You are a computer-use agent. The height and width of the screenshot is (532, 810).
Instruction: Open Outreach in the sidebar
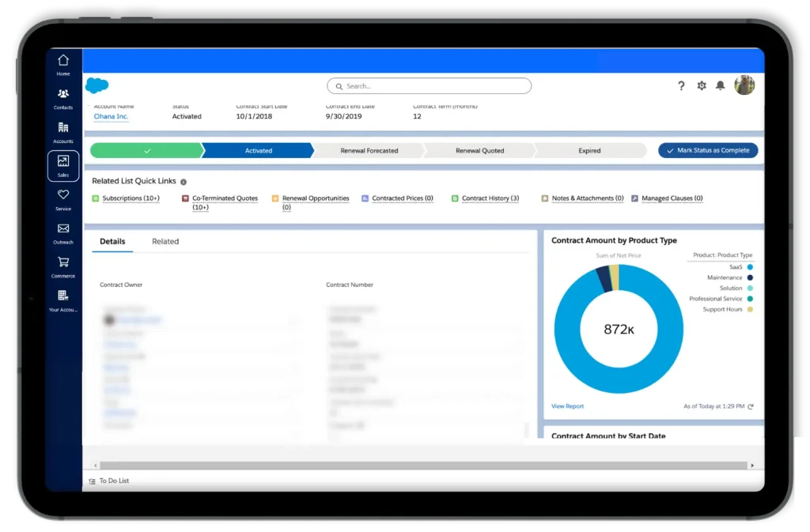[x=63, y=233]
